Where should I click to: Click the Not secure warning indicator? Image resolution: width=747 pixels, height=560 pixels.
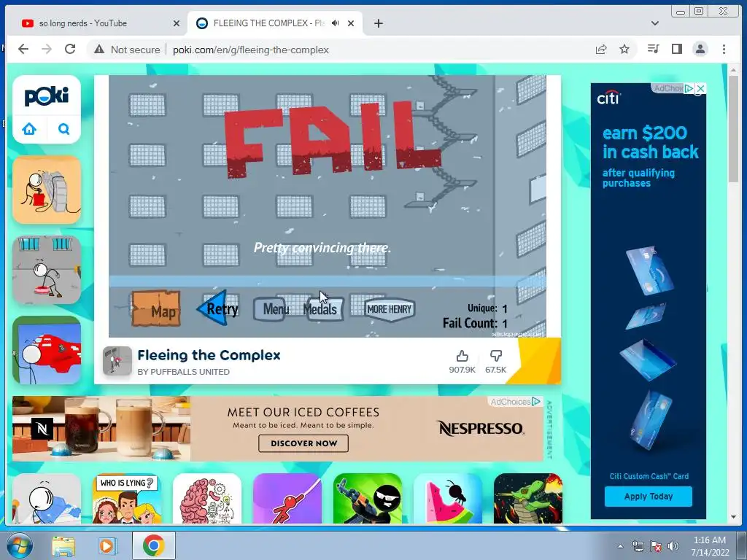(x=127, y=50)
